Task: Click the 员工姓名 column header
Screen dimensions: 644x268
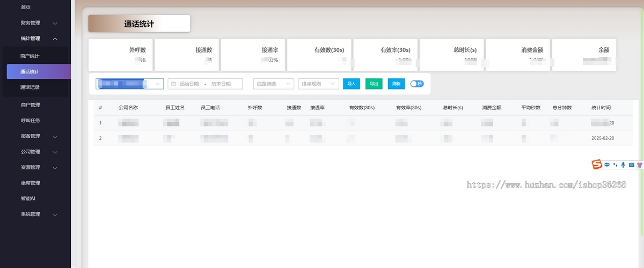Action: click(x=175, y=108)
